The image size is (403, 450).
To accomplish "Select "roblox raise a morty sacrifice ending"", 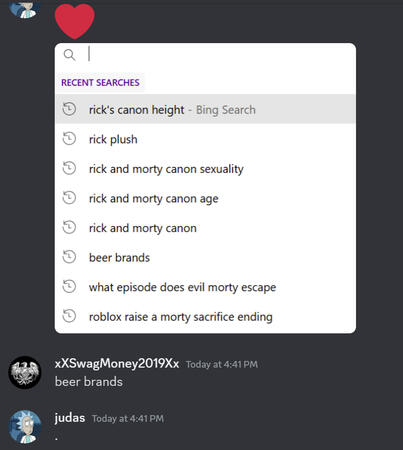I will tap(205, 317).
